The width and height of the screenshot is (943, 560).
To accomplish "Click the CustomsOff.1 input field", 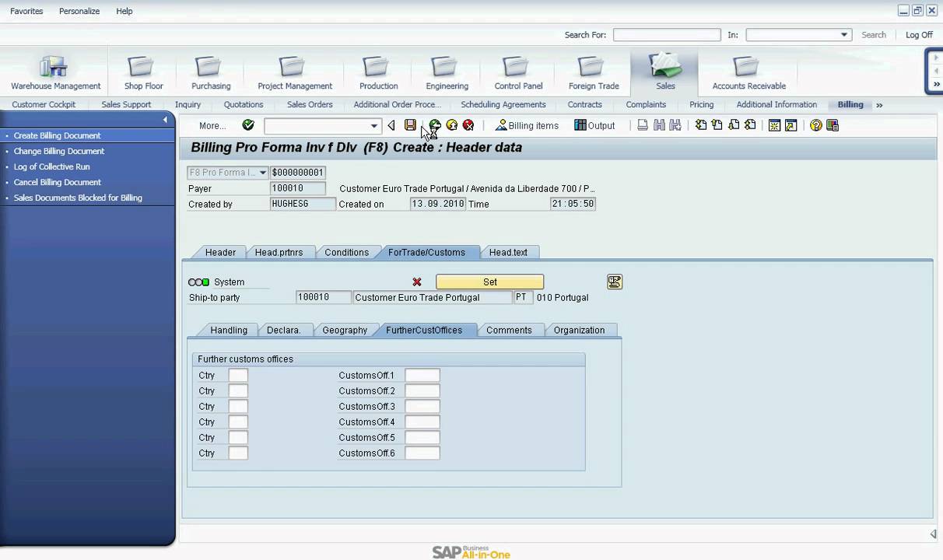I will 422,375.
